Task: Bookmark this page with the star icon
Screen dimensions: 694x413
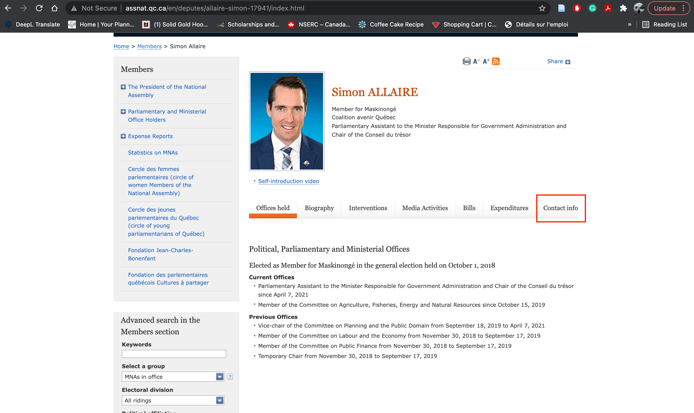Action: pyautogui.click(x=542, y=8)
